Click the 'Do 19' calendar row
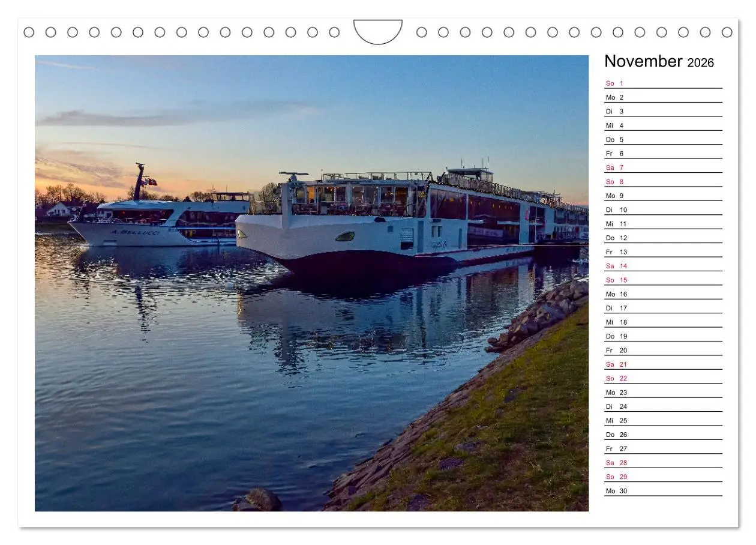The height and width of the screenshot is (545, 756). tap(663, 336)
